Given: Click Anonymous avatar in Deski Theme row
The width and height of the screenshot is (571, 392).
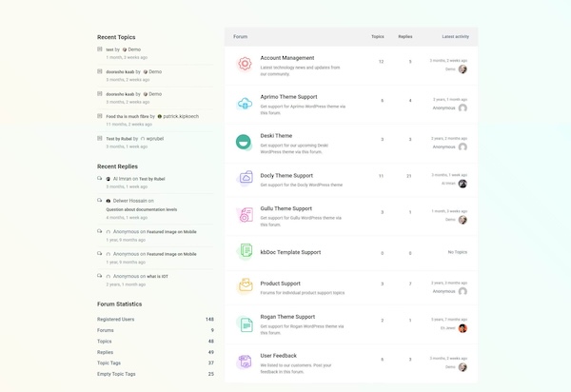Looking at the screenshot, I should tap(463, 147).
